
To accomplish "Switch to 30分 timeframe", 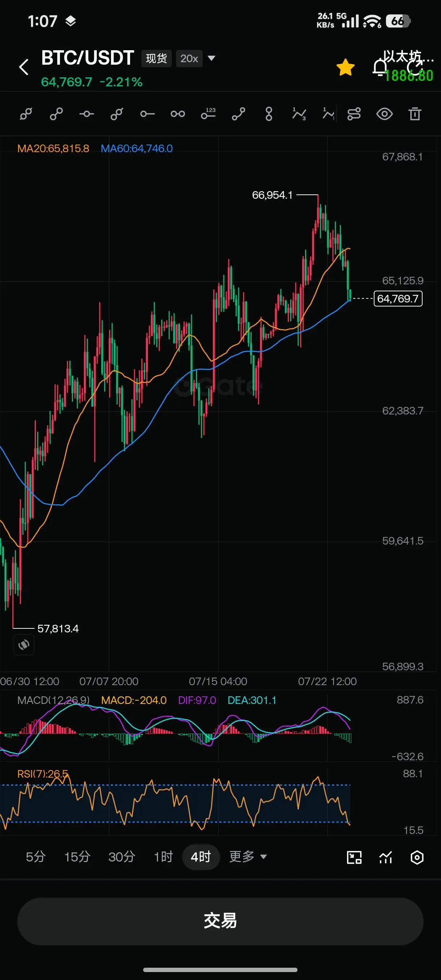I will (x=122, y=857).
